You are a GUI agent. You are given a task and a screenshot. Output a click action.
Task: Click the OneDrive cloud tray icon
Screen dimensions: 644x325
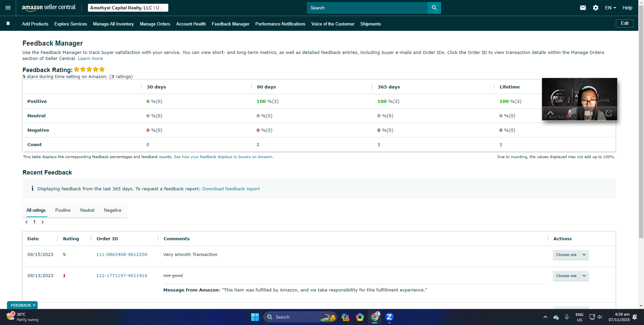click(556, 317)
